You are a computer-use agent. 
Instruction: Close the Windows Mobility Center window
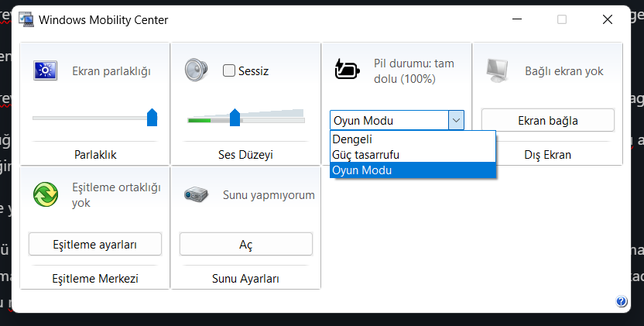point(608,19)
